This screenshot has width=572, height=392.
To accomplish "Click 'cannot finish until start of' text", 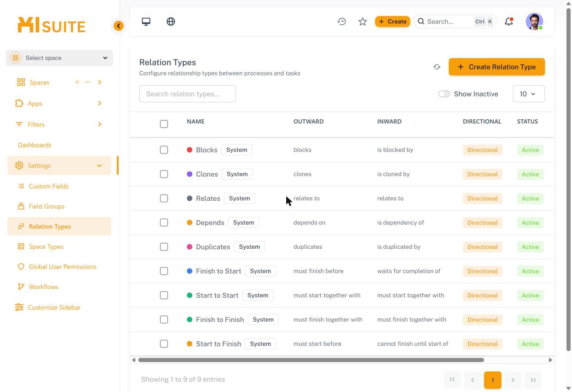I will click(x=413, y=344).
